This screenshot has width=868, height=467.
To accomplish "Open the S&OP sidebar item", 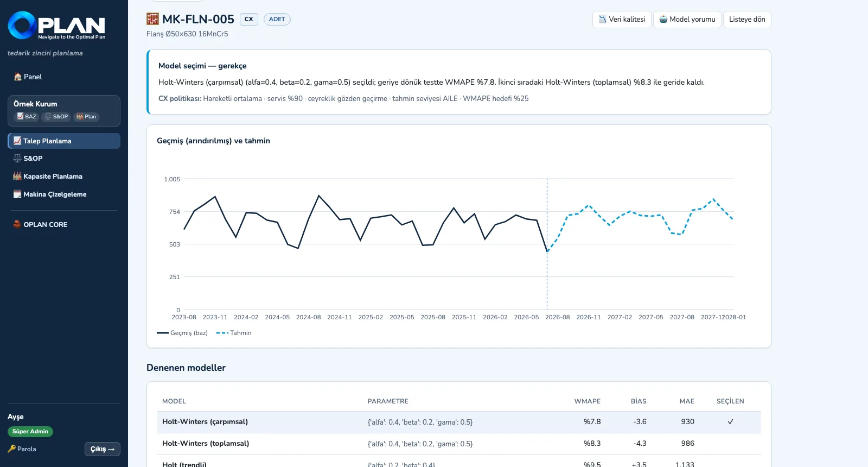I will pos(64,159).
